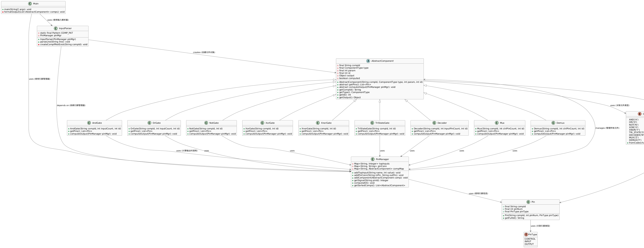Click the 'depends on (依赖引脚管理器)' edge label
This screenshot has height=248, width=644.
coord(71,105)
